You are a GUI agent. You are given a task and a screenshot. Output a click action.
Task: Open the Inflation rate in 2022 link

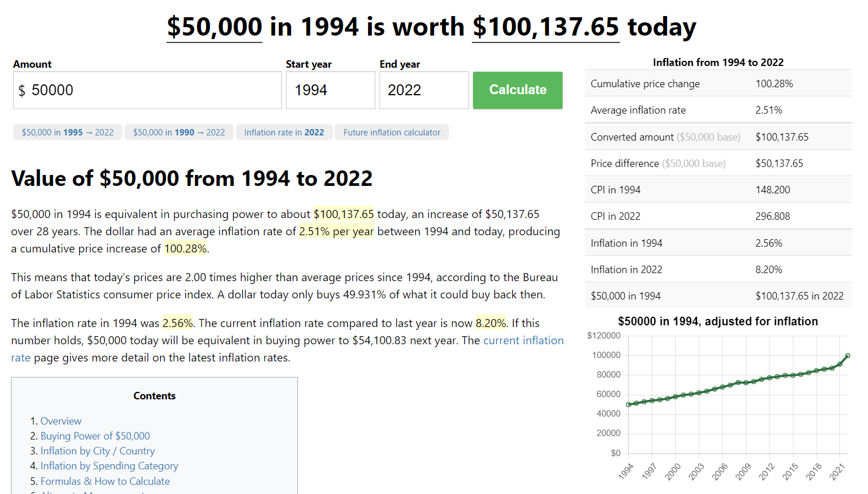[284, 133]
